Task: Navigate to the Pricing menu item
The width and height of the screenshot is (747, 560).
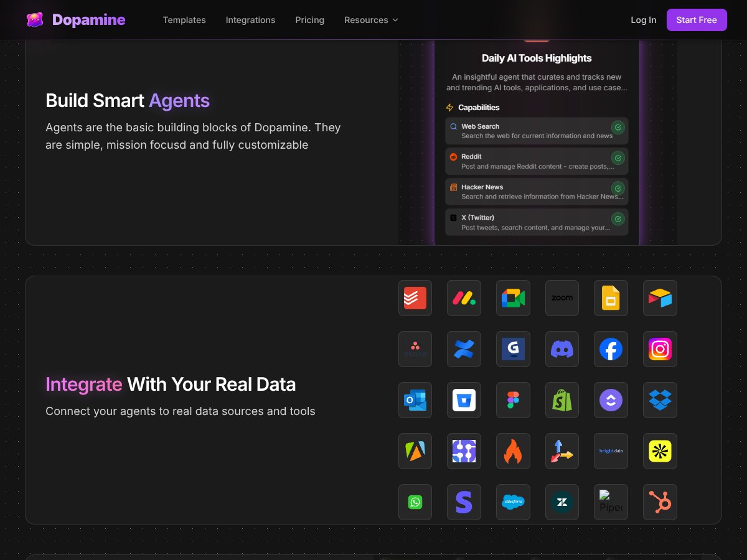Action: click(309, 19)
